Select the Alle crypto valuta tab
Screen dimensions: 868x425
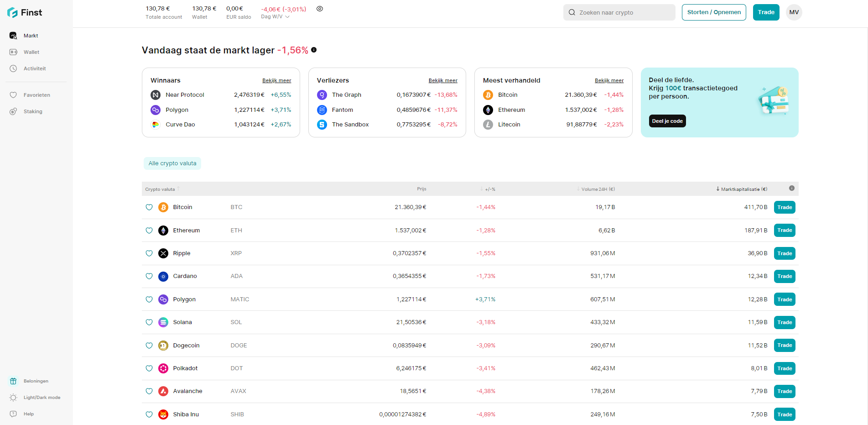click(x=172, y=163)
